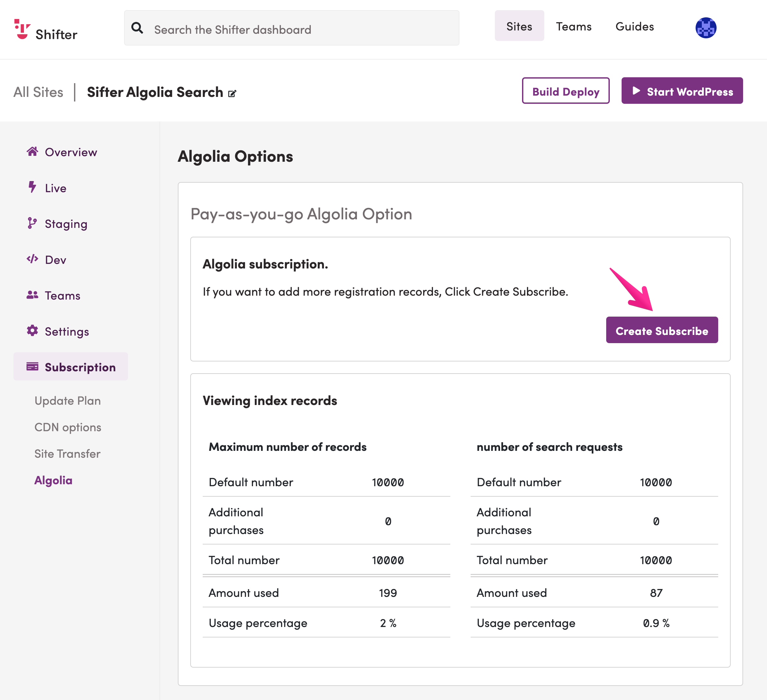Image resolution: width=767 pixels, height=700 pixels.
Task: Click the Viewing index records heading
Action: point(270,401)
